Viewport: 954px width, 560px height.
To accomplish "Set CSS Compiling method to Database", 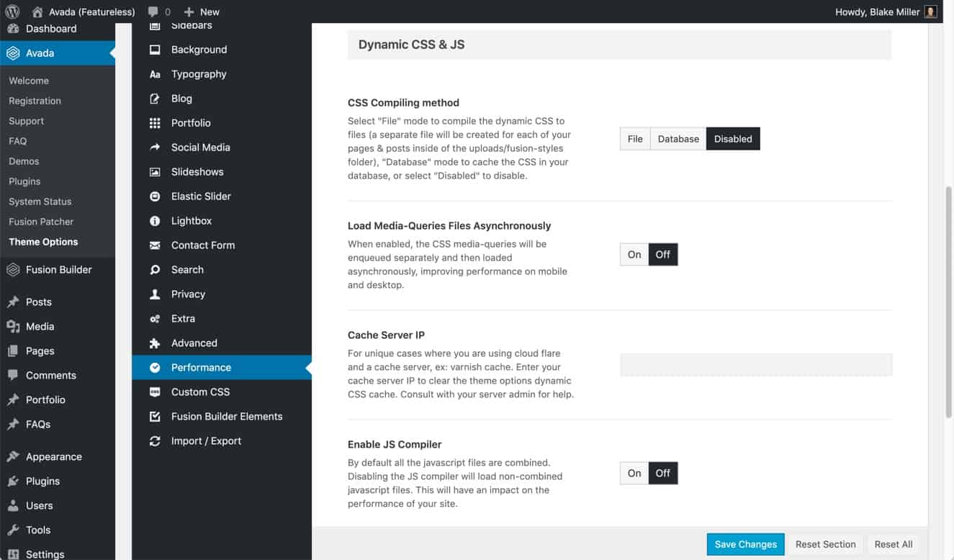I will tap(678, 139).
